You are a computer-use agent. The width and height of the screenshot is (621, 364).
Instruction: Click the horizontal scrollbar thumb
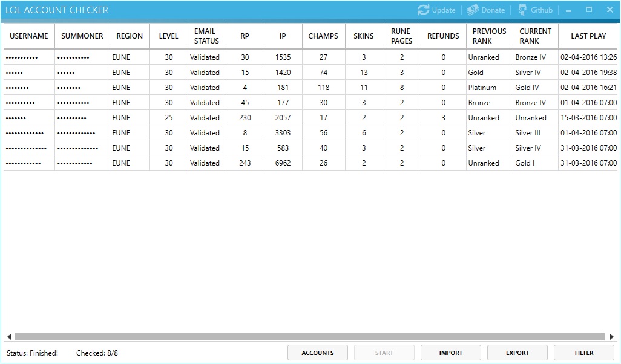[x=309, y=337]
